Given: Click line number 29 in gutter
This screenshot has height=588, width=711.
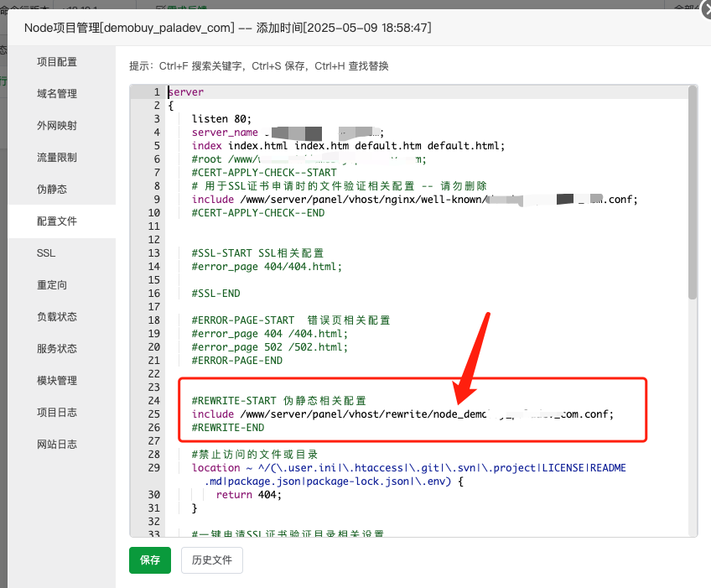Looking at the screenshot, I should coord(153,468).
